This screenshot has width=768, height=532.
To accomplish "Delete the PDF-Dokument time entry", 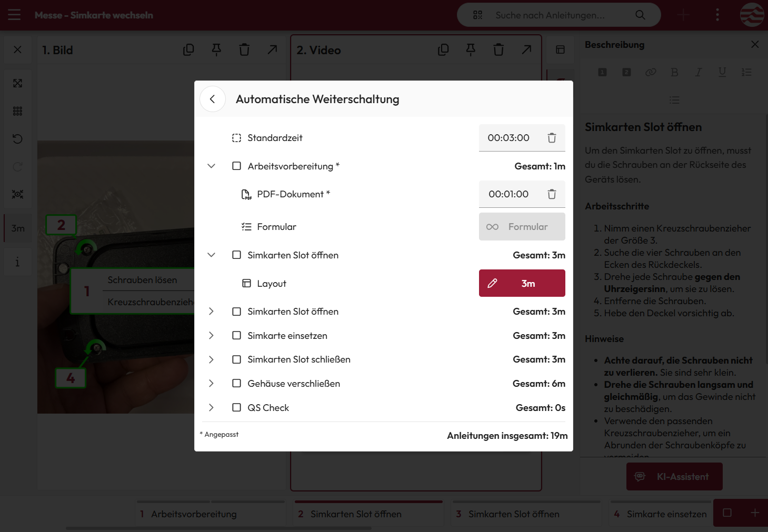I will tap(552, 194).
